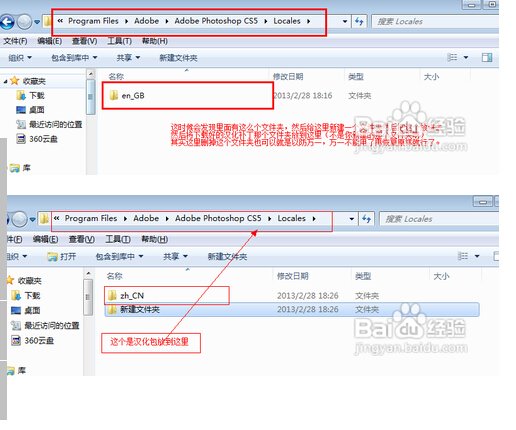516x430 pixels.
Task: Open the 查看(V) menu in the bottom window
Action: [x=82, y=239]
